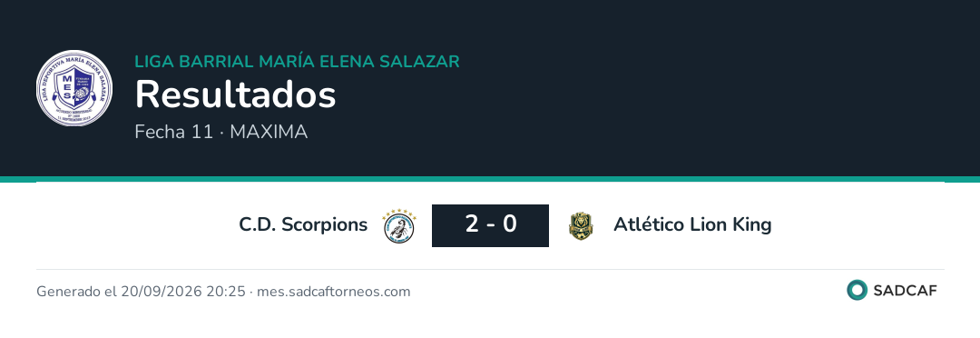980x338 pixels.
Task: Select the Atlético Lion King team name
Action: click(692, 224)
